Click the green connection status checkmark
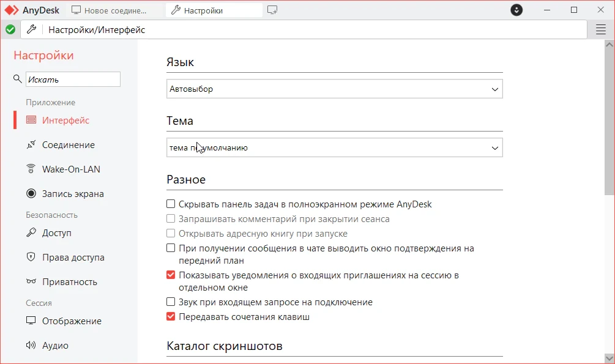This screenshot has height=364, width=615. coord(10,29)
